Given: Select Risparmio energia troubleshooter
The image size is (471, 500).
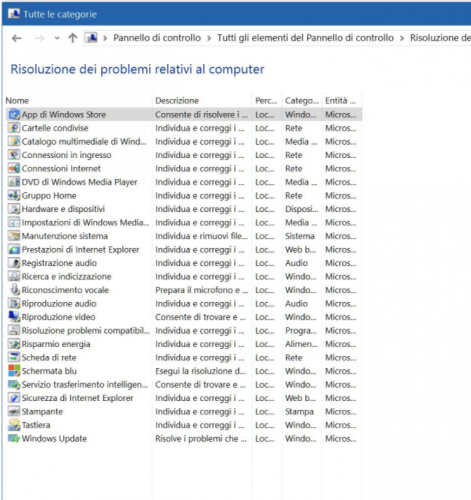Looking at the screenshot, I should [x=184, y=344].
